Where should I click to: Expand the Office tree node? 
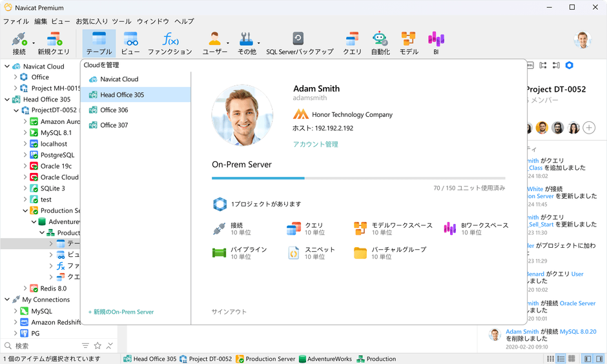tap(15, 77)
